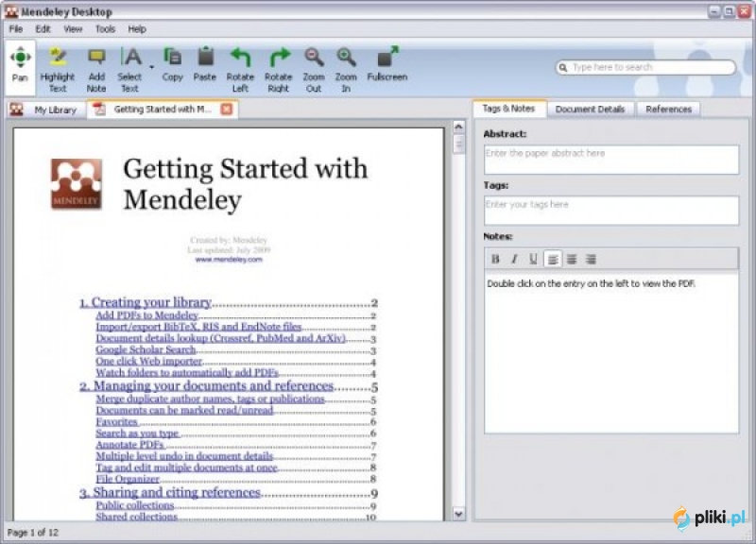
Task: Open the References tab
Action: [669, 110]
